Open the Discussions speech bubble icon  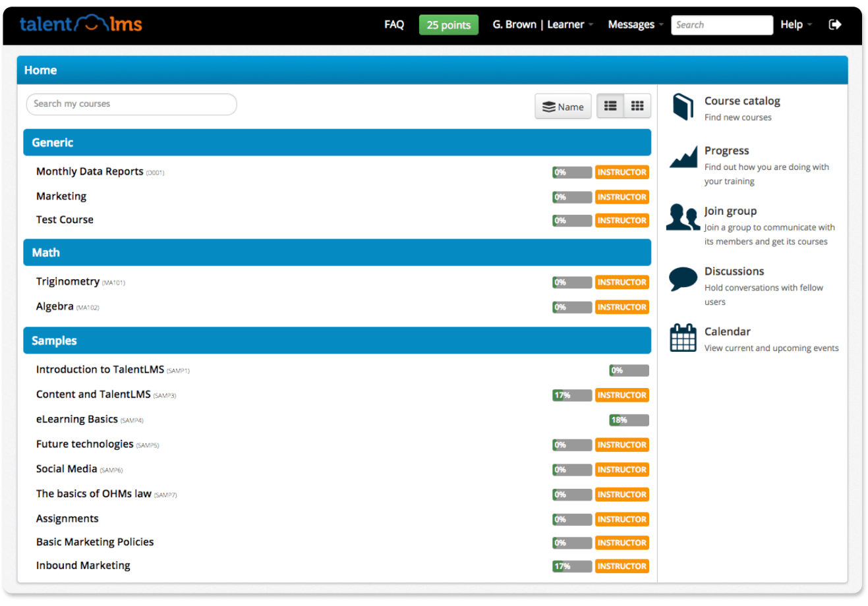683,279
